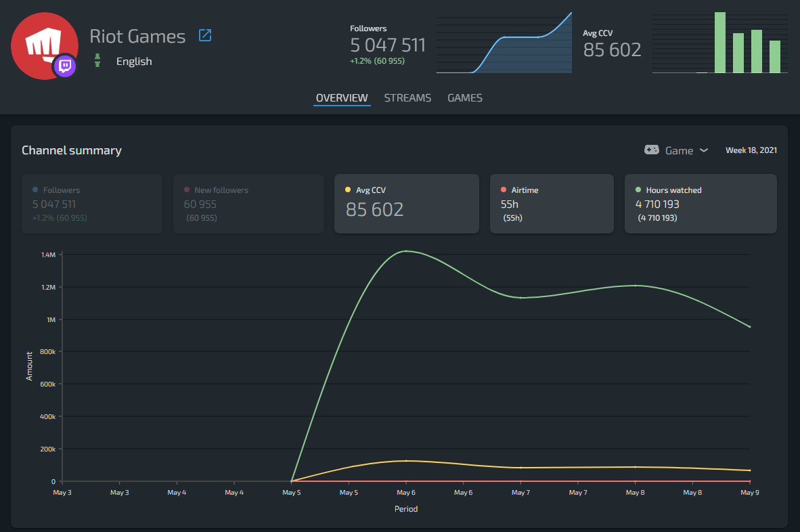This screenshot has height=532, width=800.
Task: Expand the Game dropdown chevron
Action: 704,150
